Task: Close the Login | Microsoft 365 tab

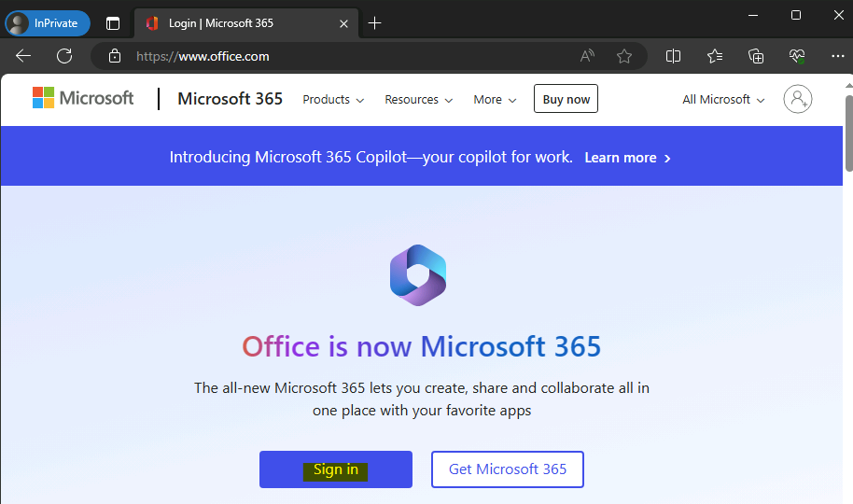Action: 343,23
